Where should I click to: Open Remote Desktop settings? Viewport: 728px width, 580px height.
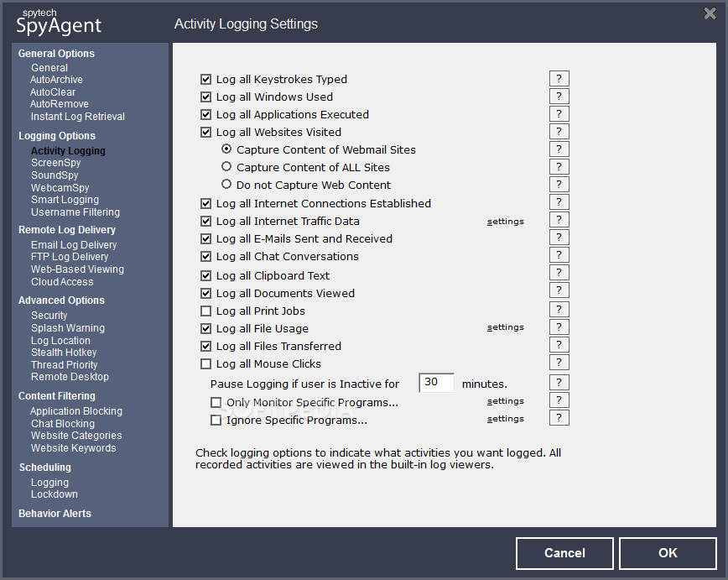70,377
